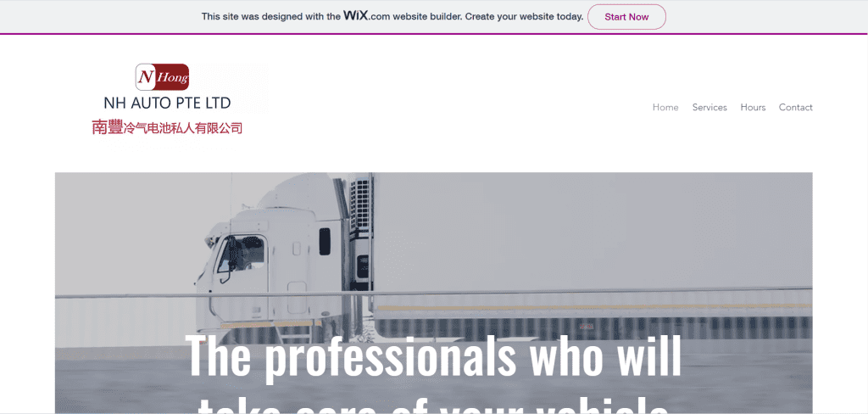This screenshot has height=414, width=868.
Task: Click the N Hong red logo icon
Action: click(x=162, y=77)
